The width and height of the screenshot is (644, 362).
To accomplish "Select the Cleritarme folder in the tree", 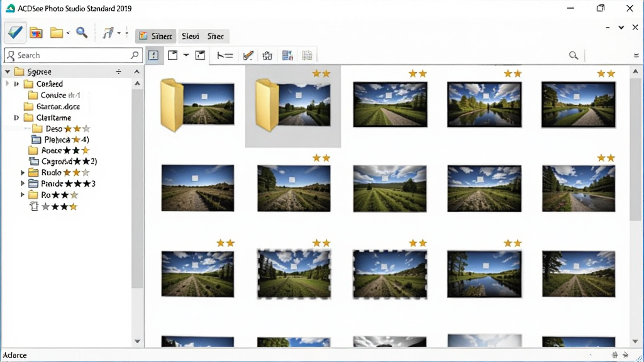I will (47, 118).
